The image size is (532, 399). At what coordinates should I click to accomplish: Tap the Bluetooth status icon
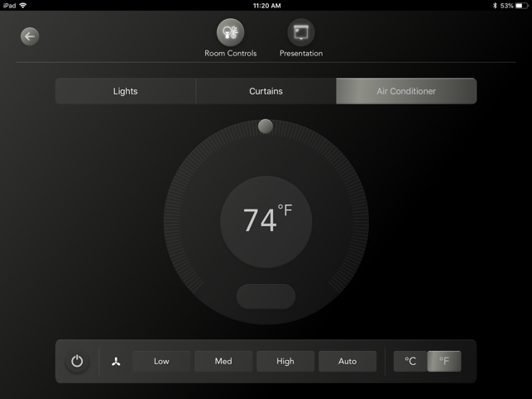pyautogui.click(x=495, y=6)
